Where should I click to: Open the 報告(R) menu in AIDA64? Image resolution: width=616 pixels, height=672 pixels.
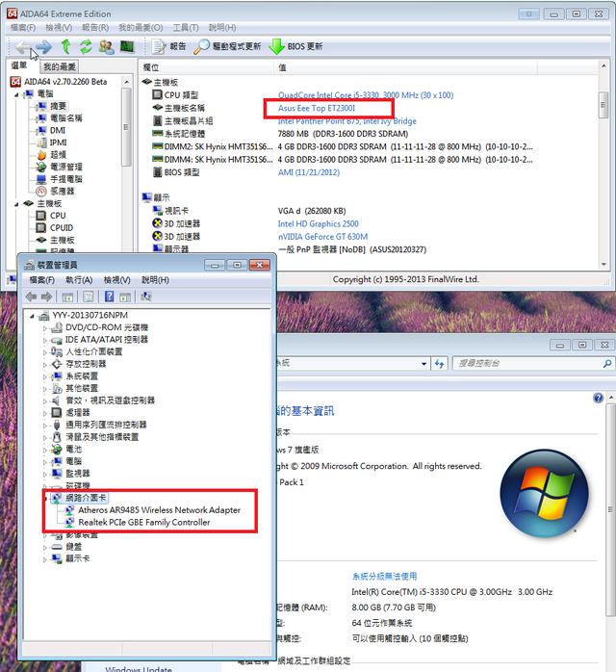95,27
